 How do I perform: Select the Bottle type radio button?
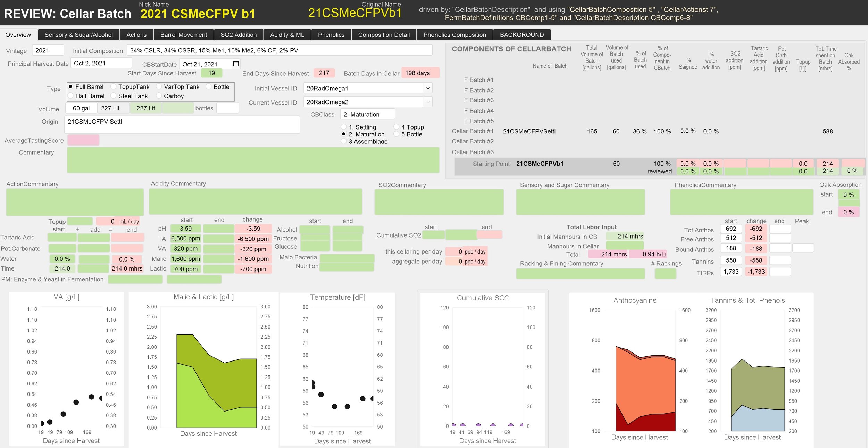pyautogui.click(x=209, y=86)
